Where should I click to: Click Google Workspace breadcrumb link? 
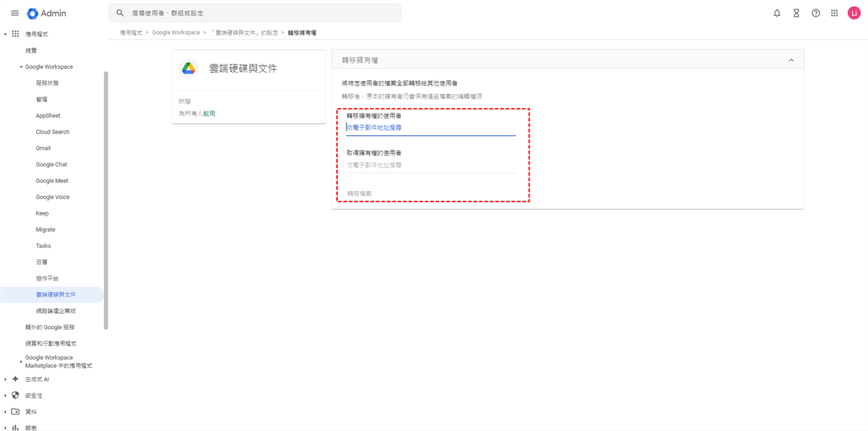pyautogui.click(x=176, y=33)
